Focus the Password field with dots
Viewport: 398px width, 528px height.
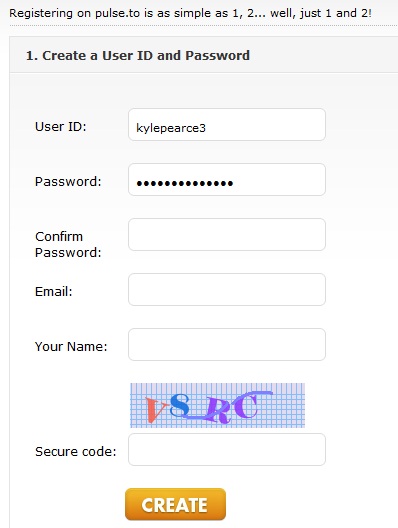pos(227,179)
